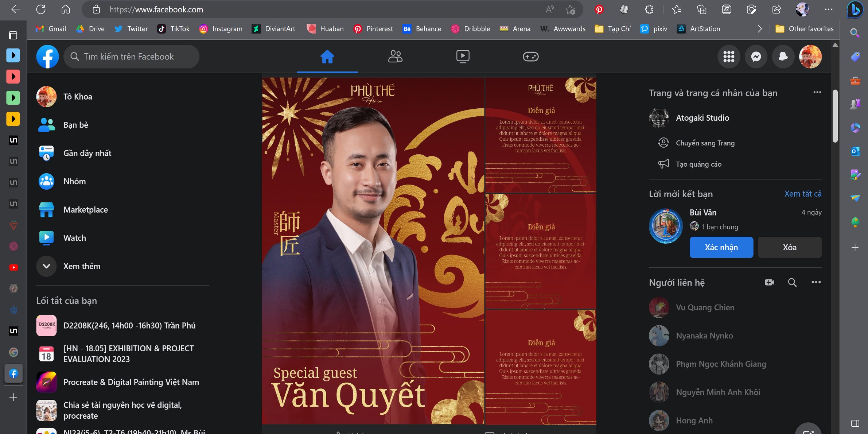
Task: Open Procreate & Digital Painting Việt Nam group
Action: (122, 382)
